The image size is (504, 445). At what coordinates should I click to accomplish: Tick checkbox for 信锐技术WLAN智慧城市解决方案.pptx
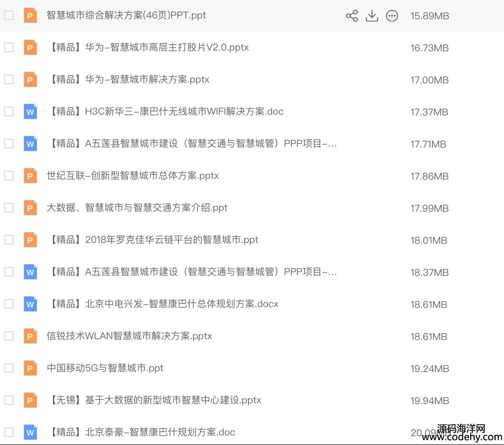tap(9, 336)
